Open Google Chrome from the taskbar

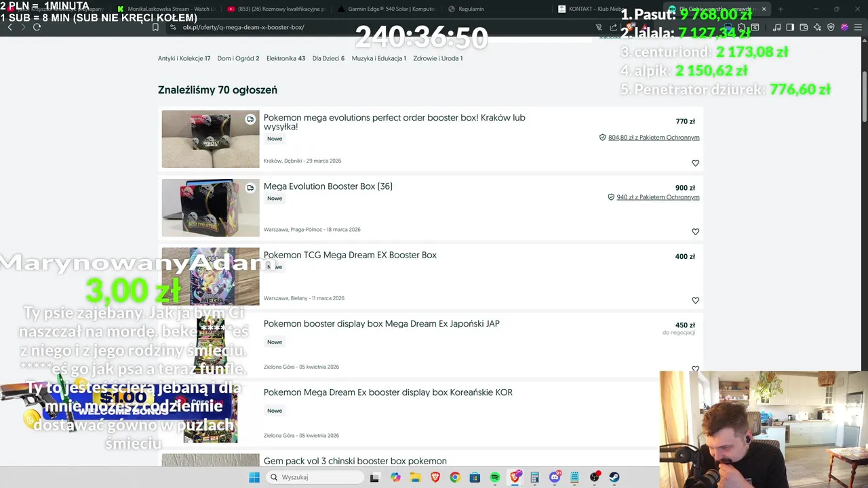click(455, 477)
